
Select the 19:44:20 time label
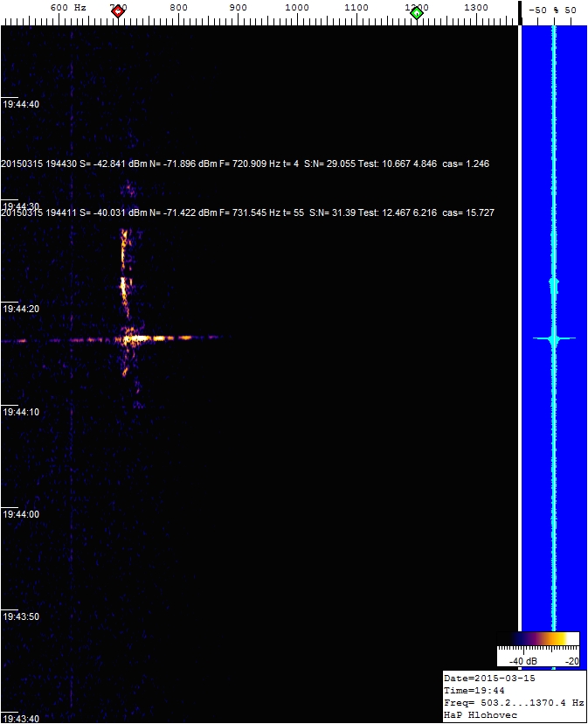(x=21, y=309)
